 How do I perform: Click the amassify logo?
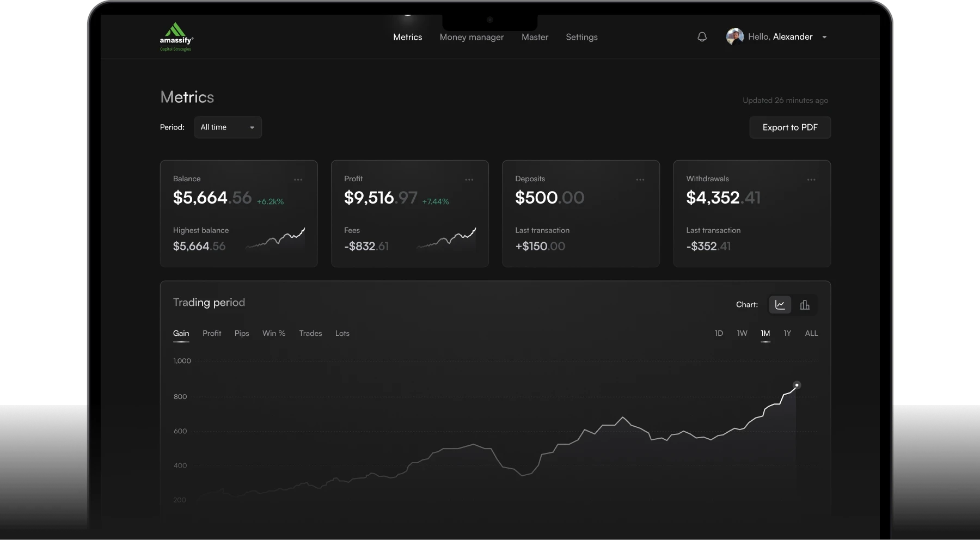[176, 36]
